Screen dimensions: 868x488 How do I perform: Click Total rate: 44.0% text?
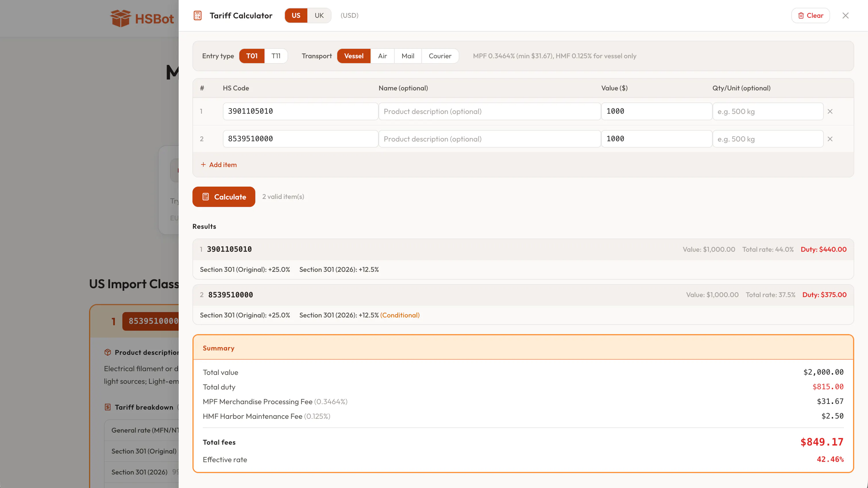[768, 249]
